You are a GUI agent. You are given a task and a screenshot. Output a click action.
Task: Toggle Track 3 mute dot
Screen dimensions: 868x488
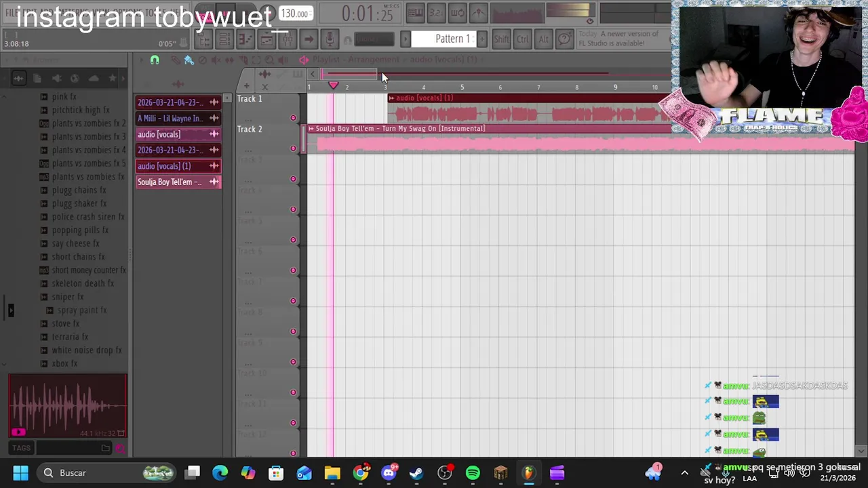(x=293, y=179)
